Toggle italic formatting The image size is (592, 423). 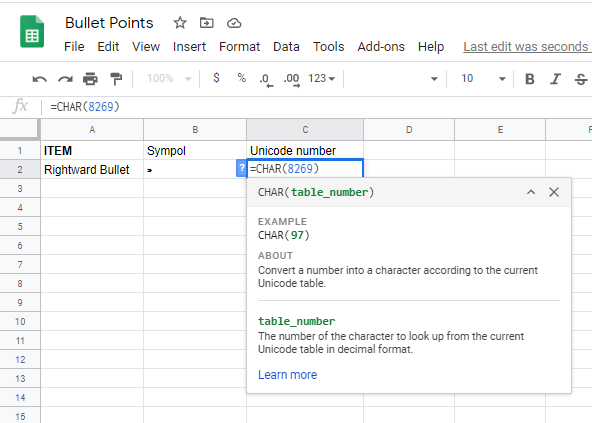[555, 79]
